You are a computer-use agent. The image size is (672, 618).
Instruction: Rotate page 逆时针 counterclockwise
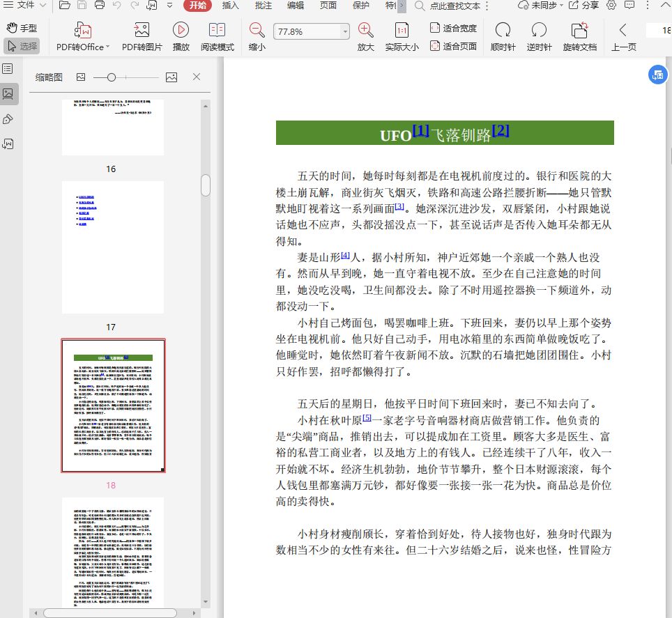click(539, 31)
